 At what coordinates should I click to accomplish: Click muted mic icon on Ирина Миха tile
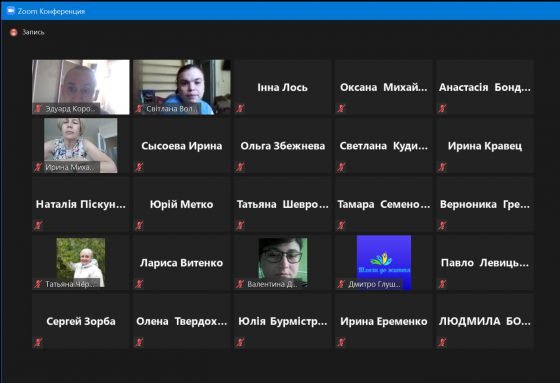[x=38, y=167]
